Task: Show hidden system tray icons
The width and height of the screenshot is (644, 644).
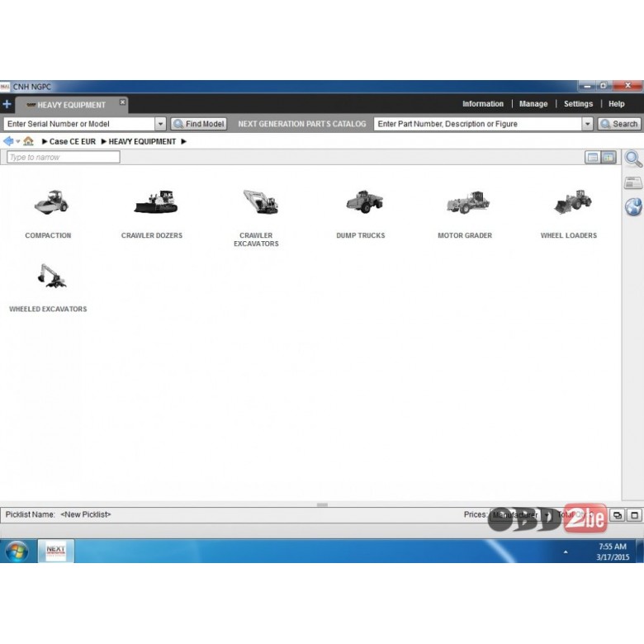Action: coord(566,552)
